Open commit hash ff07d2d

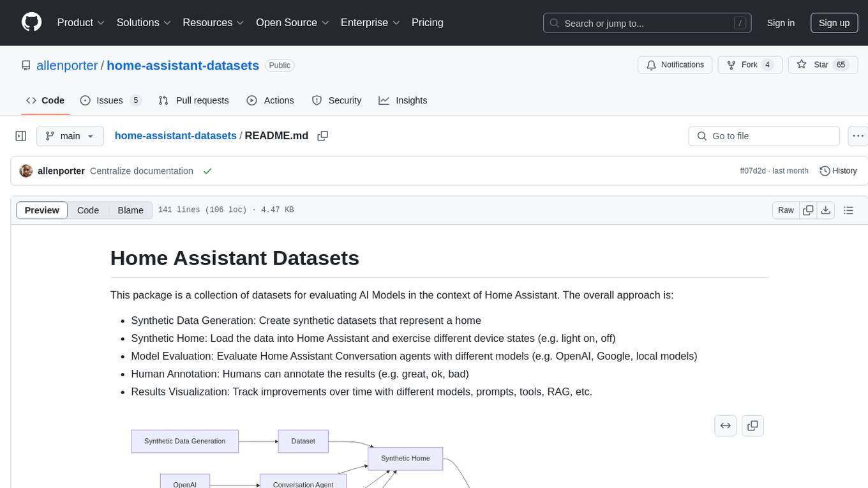[752, 171]
